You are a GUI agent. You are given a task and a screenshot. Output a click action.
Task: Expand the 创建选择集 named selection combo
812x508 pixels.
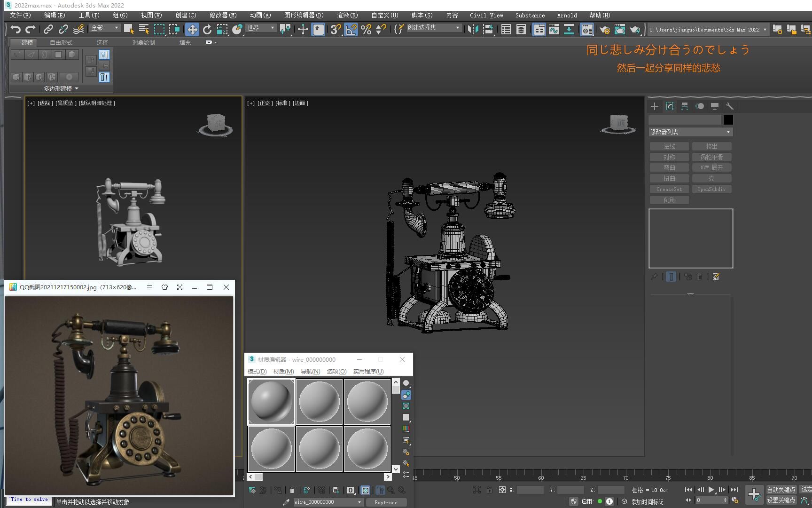(x=458, y=27)
